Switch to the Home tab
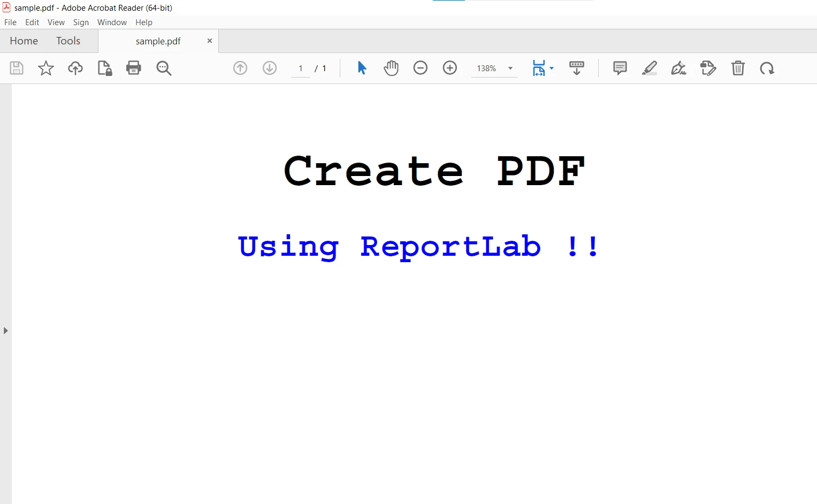 (x=24, y=41)
